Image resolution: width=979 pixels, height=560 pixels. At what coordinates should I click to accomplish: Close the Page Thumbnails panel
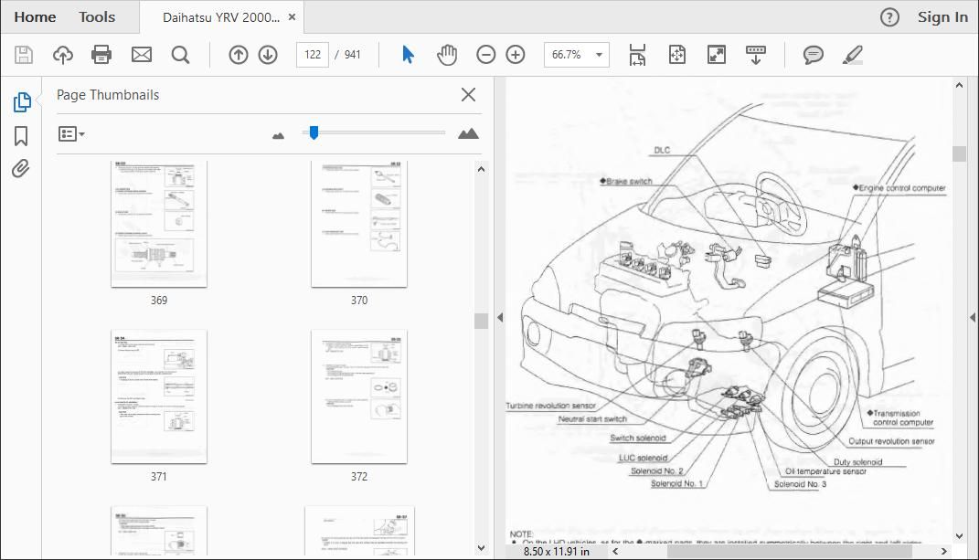[468, 95]
